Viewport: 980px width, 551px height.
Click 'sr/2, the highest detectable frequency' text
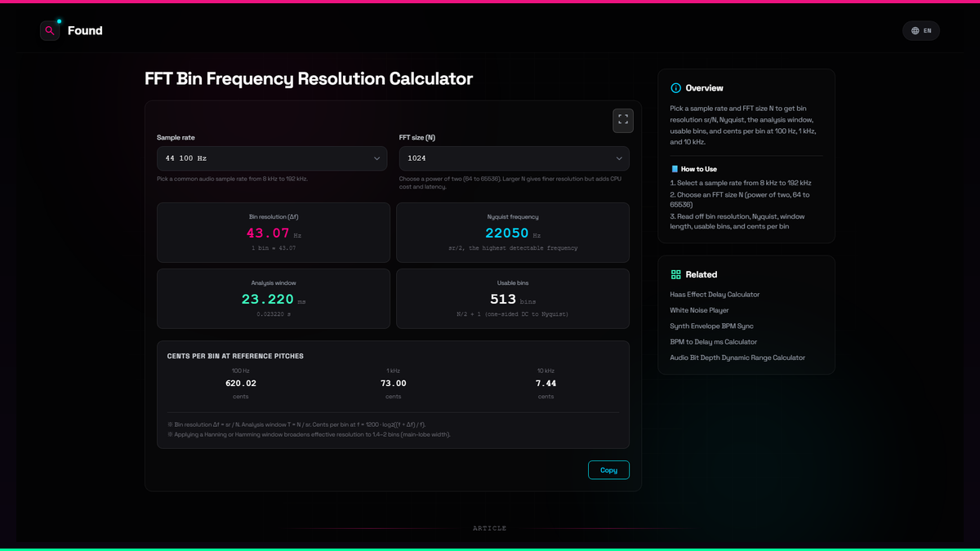coord(513,247)
